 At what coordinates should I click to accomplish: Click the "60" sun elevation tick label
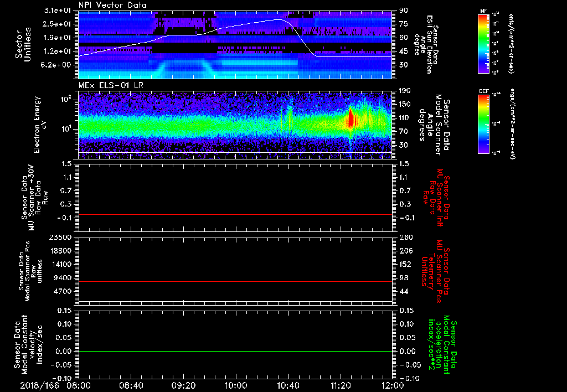(x=403, y=38)
